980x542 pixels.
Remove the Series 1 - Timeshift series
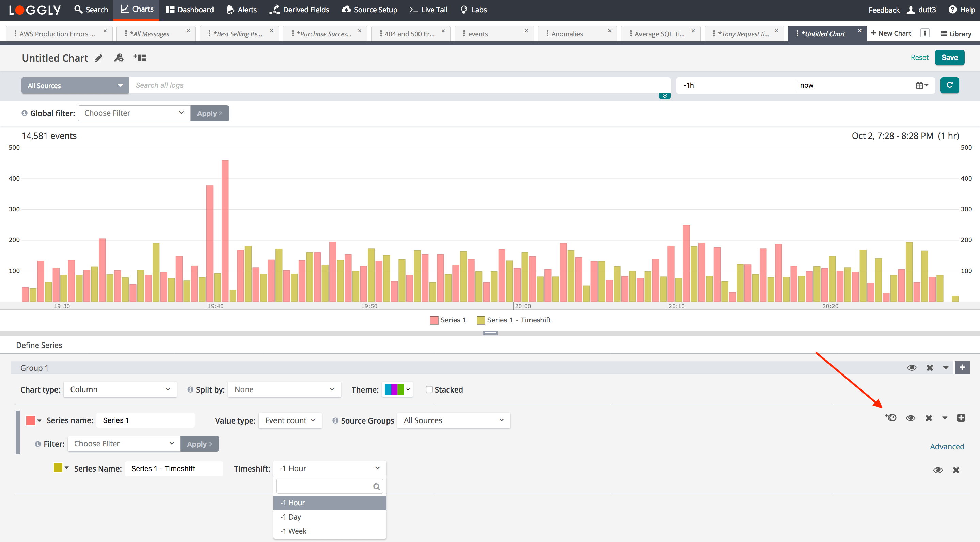[x=955, y=470]
